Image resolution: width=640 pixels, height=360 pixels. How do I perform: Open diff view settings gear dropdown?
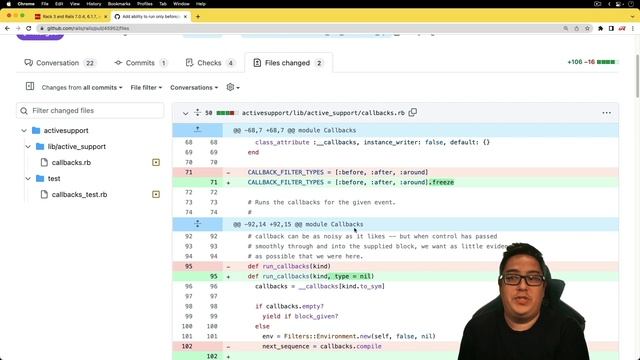pos(233,87)
